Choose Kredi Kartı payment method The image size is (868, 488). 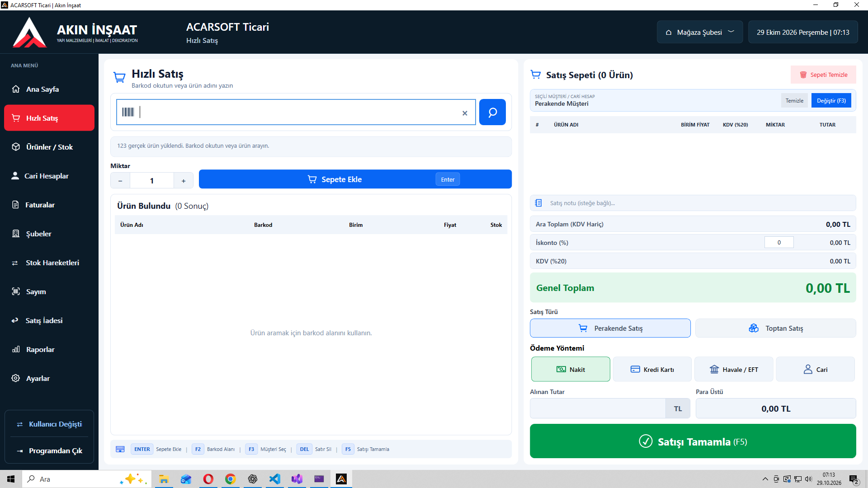pos(652,369)
